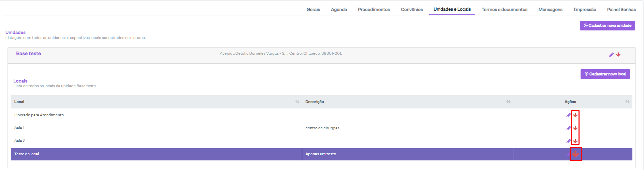Click red arrow on Liberado para Atendimento row

tap(575, 115)
